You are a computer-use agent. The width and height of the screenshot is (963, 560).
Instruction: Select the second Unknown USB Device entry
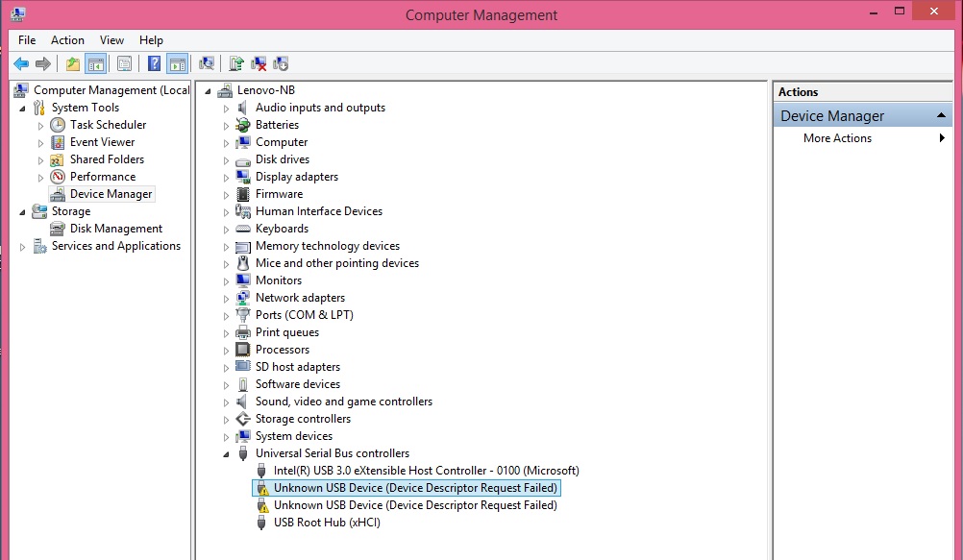(x=415, y=504)
